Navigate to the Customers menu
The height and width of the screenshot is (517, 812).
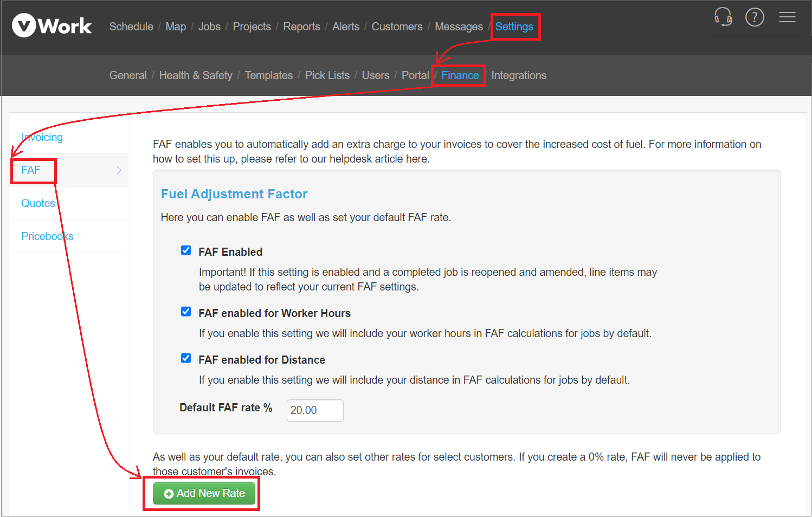[397, 27]
